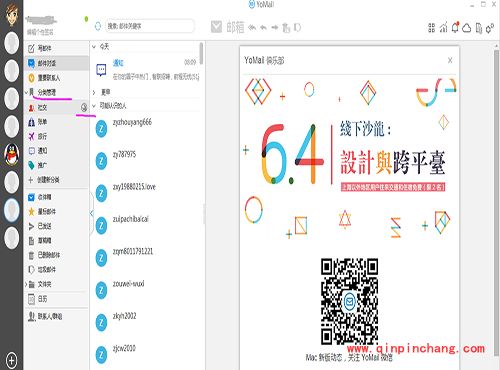
Task: Click the forward arrow toolbar icon
Action: (x=275, y=27)
